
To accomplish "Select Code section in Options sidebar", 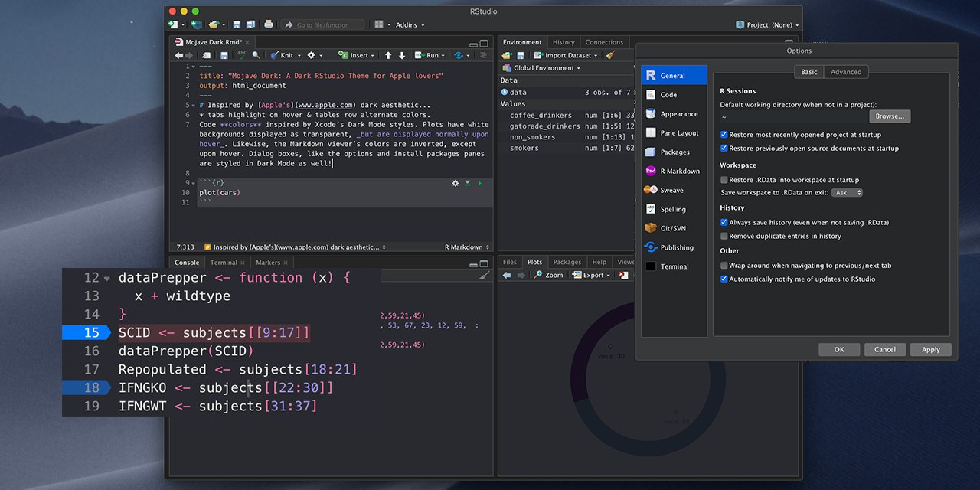I will click(674, 95).
